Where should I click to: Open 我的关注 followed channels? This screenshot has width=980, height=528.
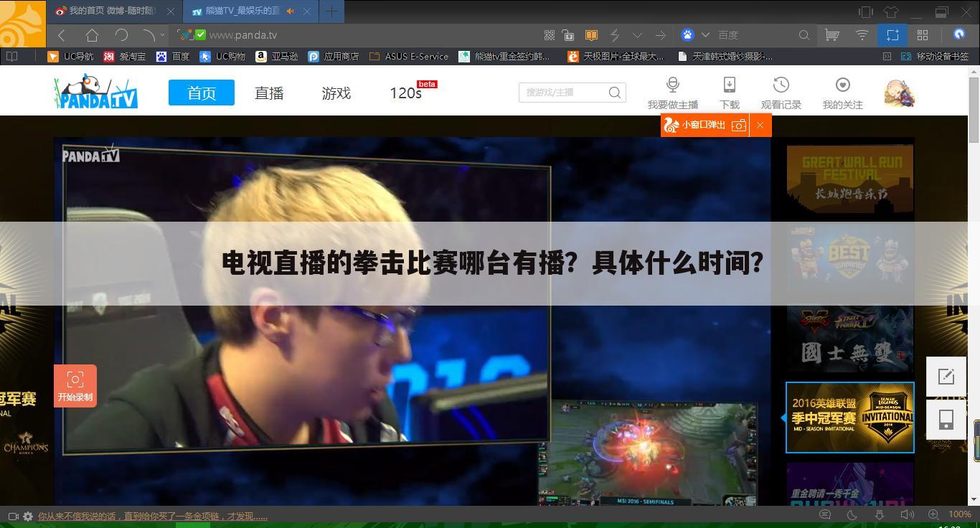[843, 93]
